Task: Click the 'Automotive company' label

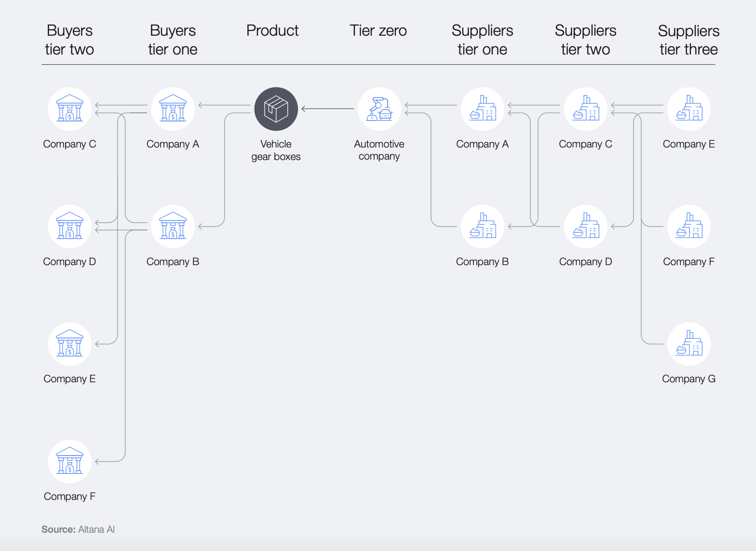Action: 379,150
